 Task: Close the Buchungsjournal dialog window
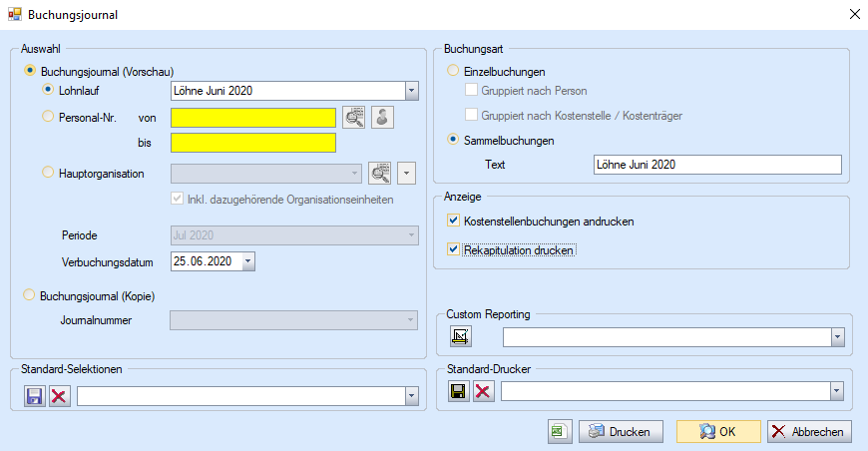pyautogui.click(x=855, y=14)
